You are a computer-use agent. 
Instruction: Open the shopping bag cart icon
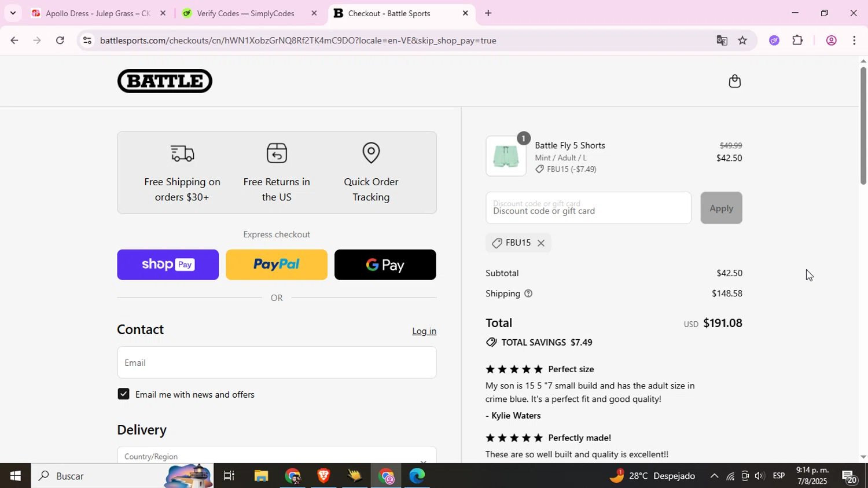pos(734,81)
